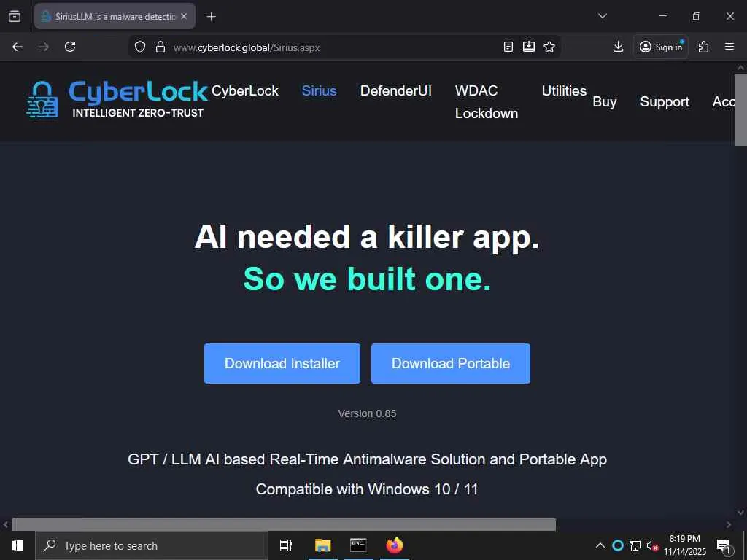This screenshot has height=560, width=747.
Task: Open the extensions puzzle icon
Action: pos(703,47)
